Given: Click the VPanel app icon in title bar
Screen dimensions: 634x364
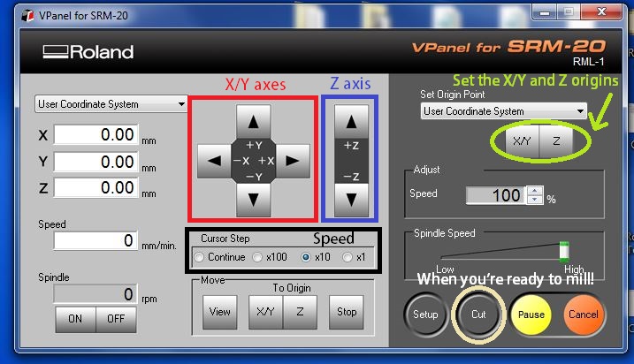Looking at the screenshot, I should click(27, 15).
